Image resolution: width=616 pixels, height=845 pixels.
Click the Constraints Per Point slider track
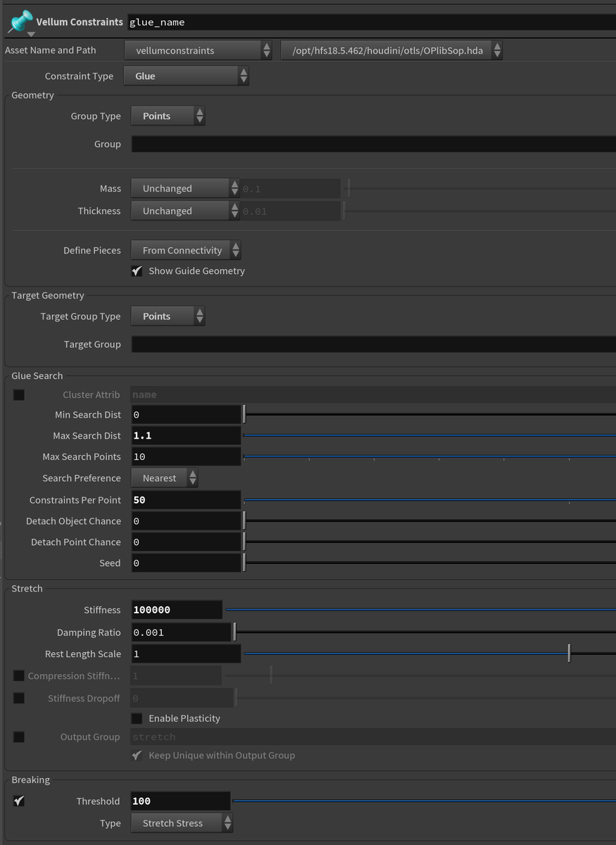(429, 500)
